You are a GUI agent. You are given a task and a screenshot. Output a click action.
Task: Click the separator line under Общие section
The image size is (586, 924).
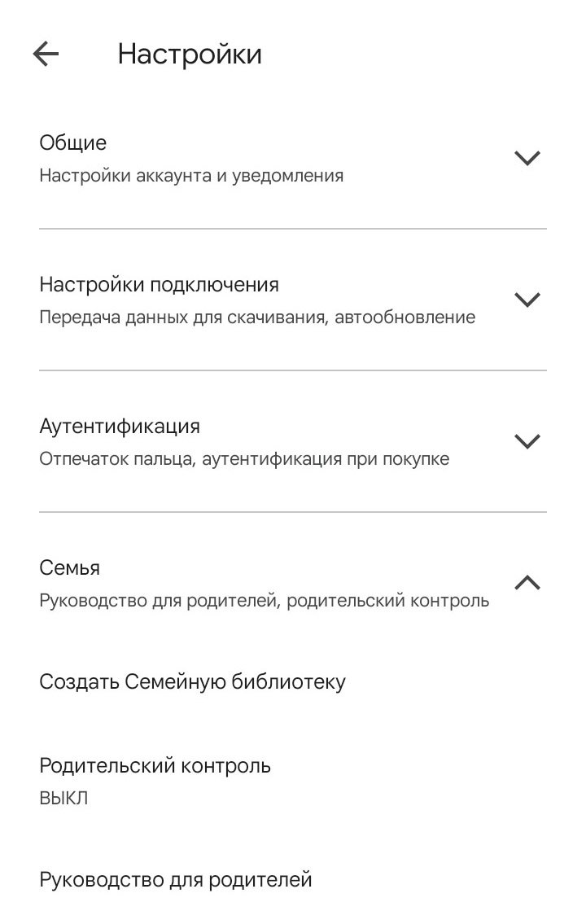tap(293, 229)
